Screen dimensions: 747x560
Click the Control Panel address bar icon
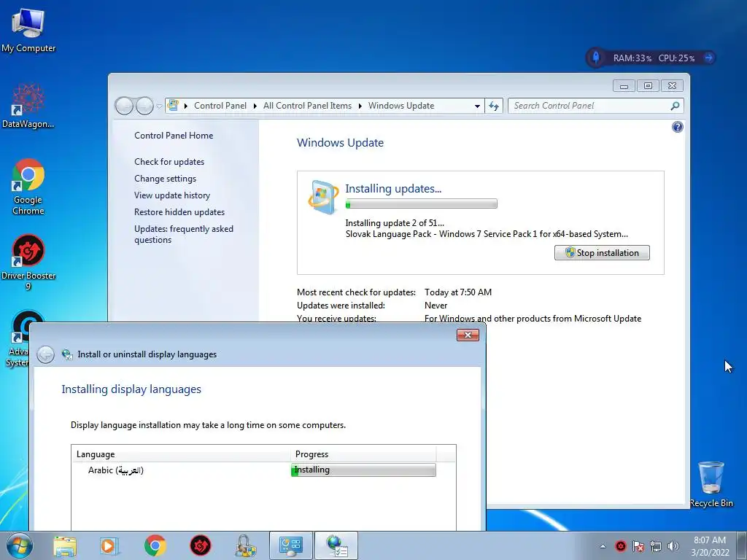click(x=174, y=105)
